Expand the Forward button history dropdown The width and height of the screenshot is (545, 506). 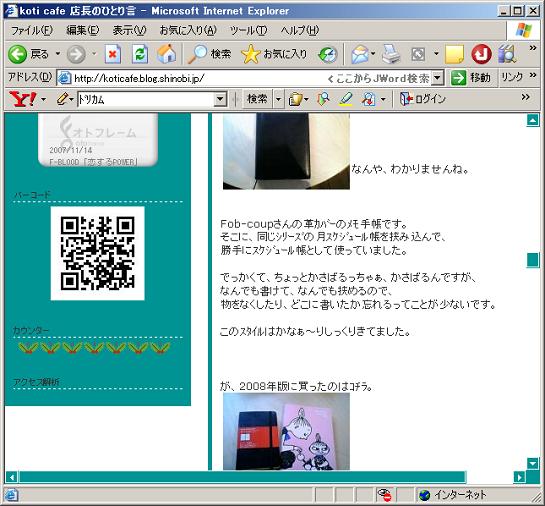94,54
